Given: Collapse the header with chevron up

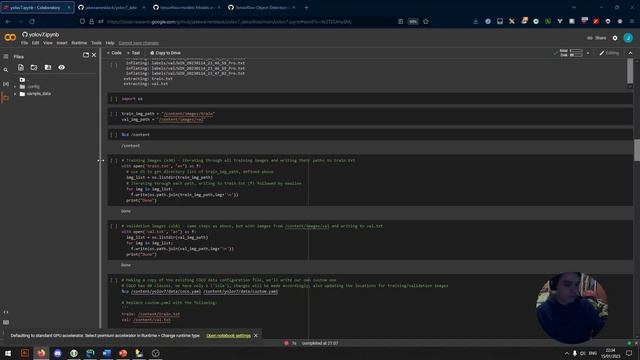Looking at the screenshot, I should [x=630, y=53].
